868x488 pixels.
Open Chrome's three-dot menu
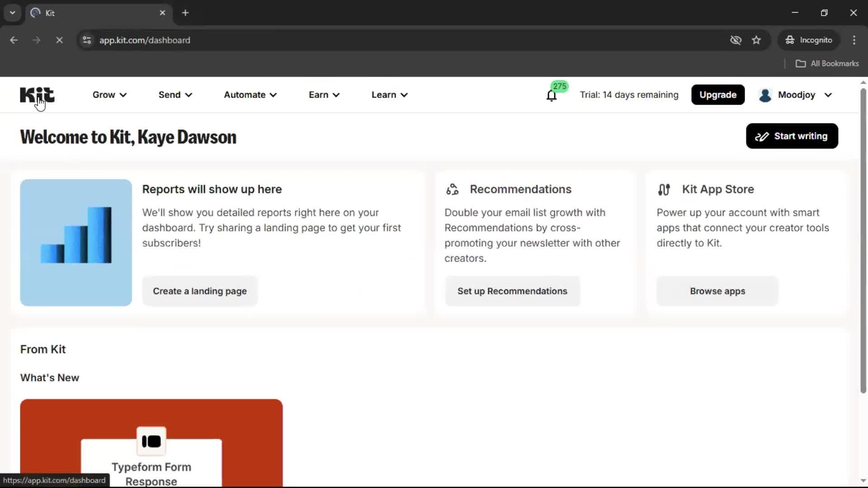[x=854, y=40]
